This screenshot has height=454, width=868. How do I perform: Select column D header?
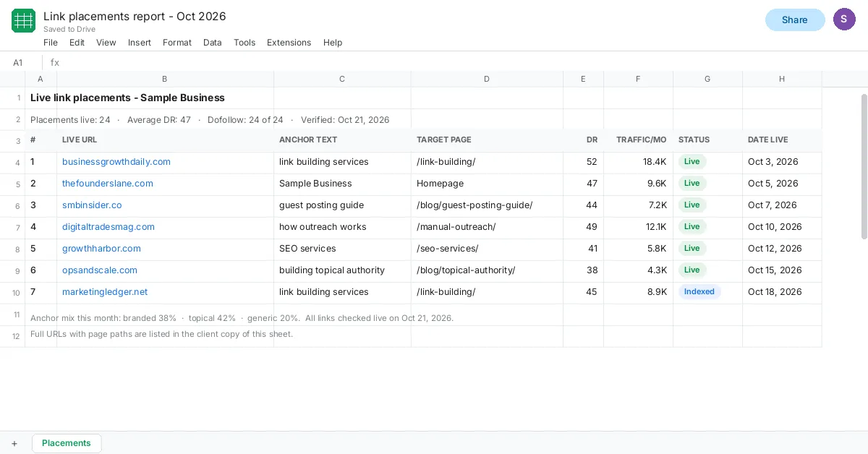[487, 79]
